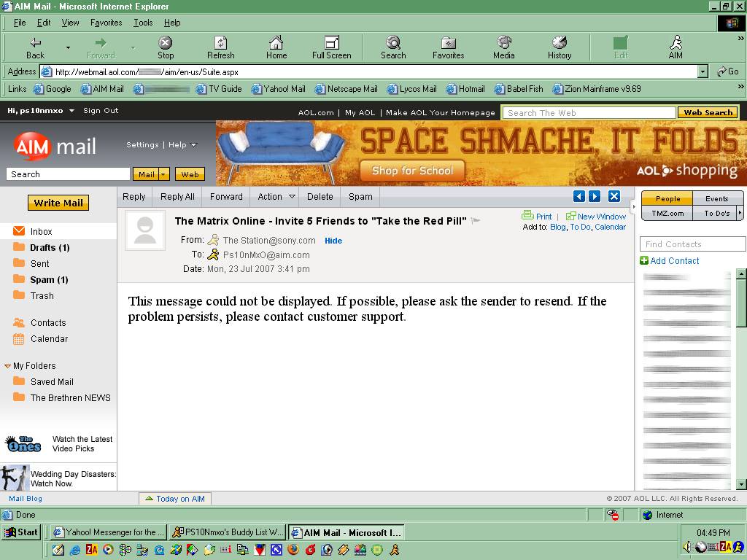Add message to Blog link

(x=557, y=227)
